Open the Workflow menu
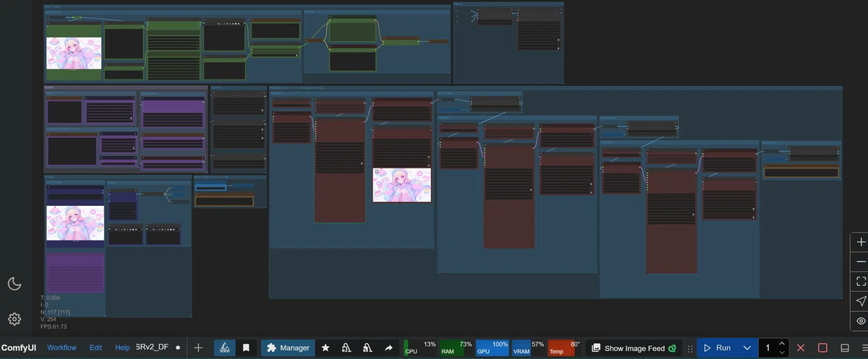The height and width of the screenshot is (359, 868). pyautogui.click(x=61, y=347)
